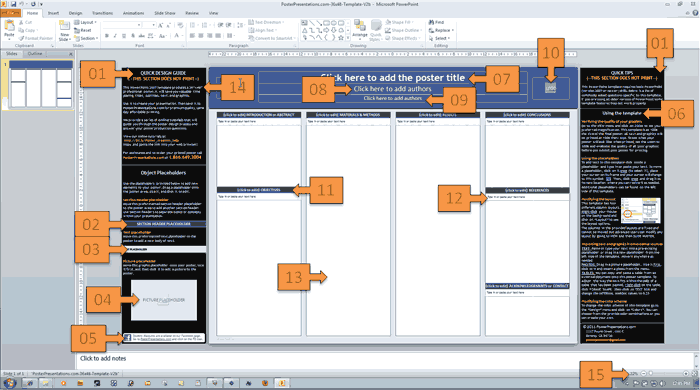
Task: Click the Reset slide button
Action: [x=83, y=30]
